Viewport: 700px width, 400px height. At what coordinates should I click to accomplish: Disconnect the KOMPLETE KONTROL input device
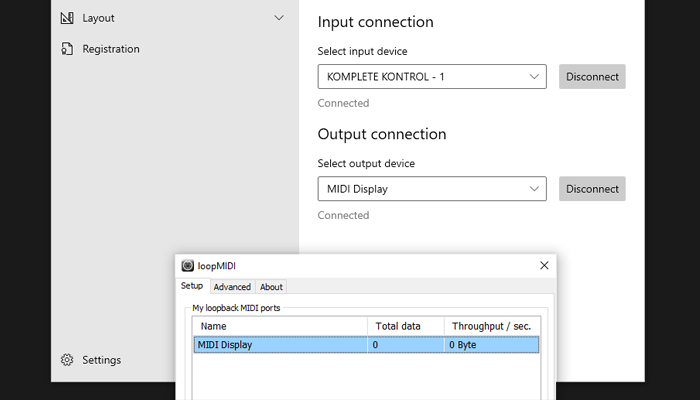(592, 76)
